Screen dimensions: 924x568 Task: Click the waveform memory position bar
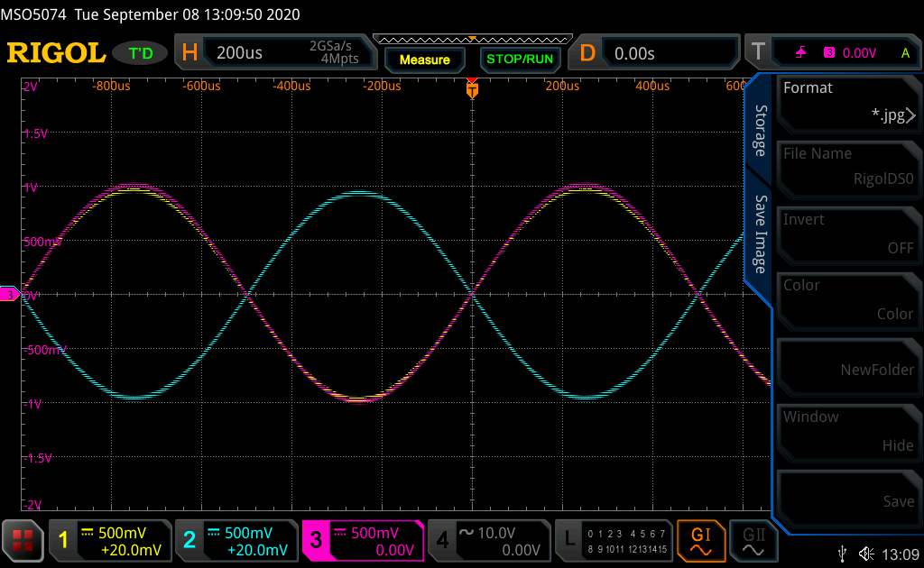pos(471,39)
